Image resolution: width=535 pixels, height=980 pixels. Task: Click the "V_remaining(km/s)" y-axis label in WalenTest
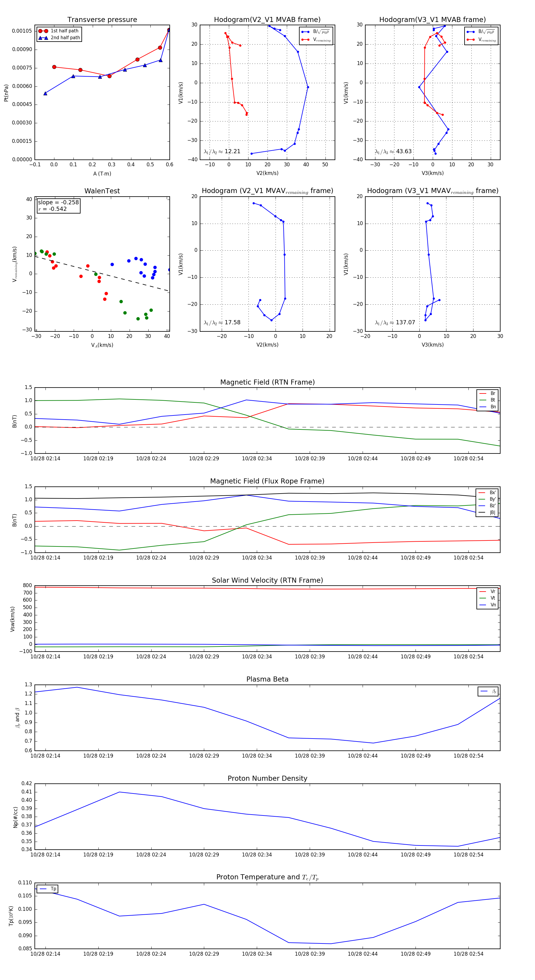15,264
